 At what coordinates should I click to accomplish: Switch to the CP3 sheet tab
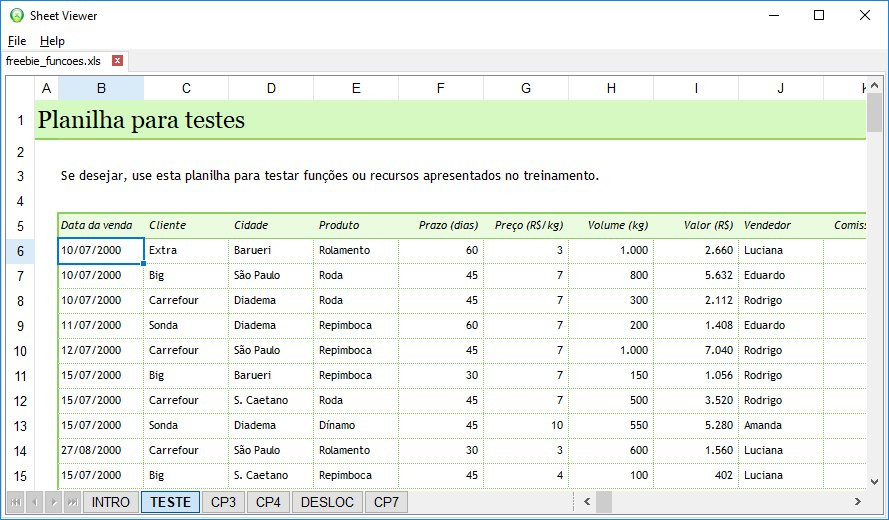223,502
